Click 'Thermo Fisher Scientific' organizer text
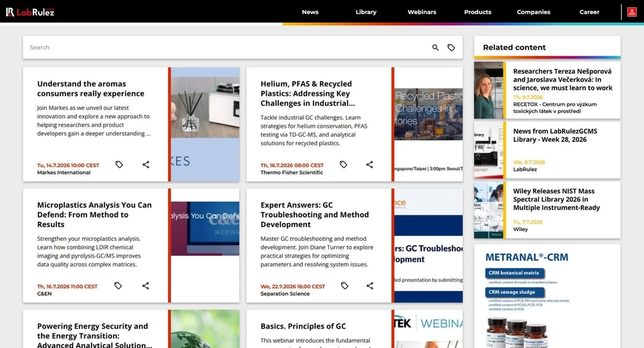 click(292, 173)
